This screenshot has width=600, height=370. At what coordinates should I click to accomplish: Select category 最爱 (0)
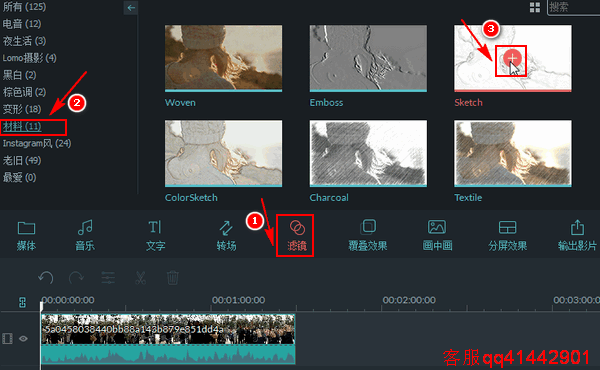[x=20, y=178]
